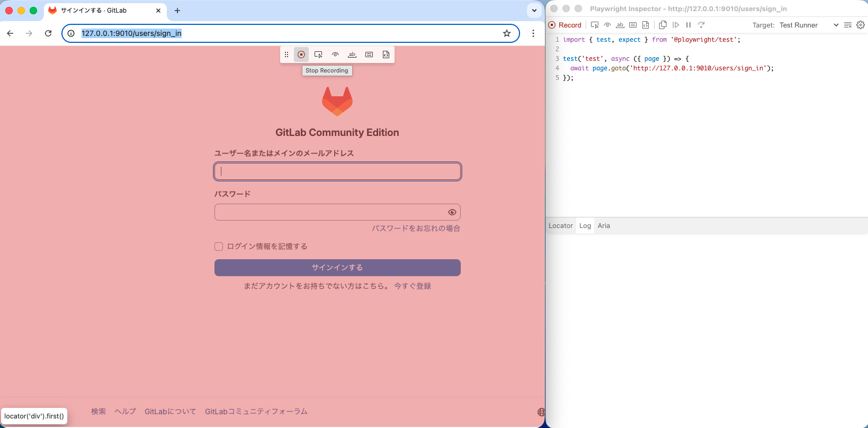Click Record button in Playwright Inspector

tap(565, 25)
